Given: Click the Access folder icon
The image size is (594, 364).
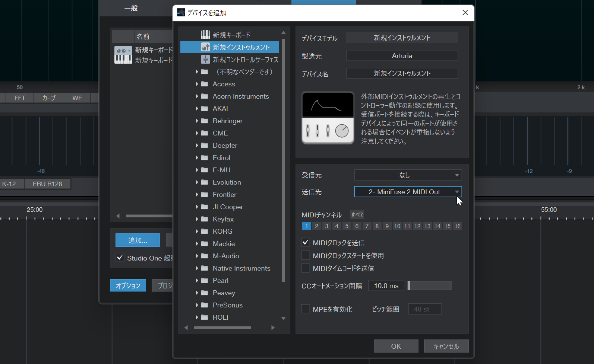Looking at the screenshot, I should pyautogui.click(x=204, y=84).
